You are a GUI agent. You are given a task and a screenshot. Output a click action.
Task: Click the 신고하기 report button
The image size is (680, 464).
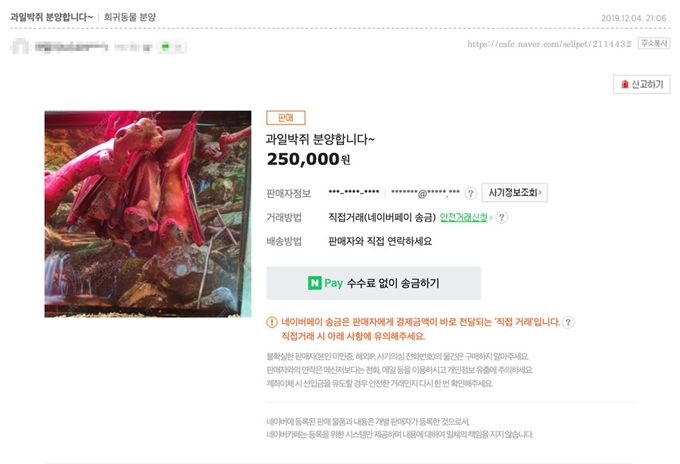641,84
